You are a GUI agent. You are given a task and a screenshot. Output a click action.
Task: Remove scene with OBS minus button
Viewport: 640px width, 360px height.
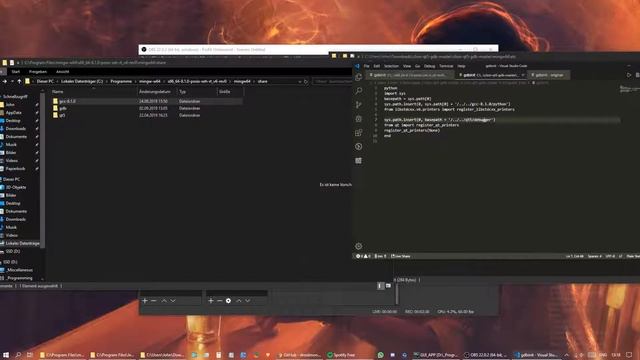coord(154,301)
